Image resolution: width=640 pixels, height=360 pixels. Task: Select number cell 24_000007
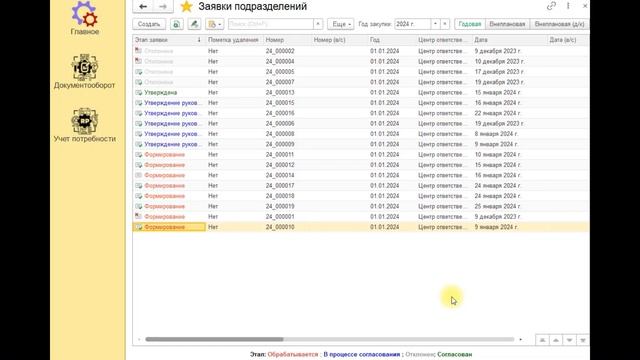coord(280,82)
